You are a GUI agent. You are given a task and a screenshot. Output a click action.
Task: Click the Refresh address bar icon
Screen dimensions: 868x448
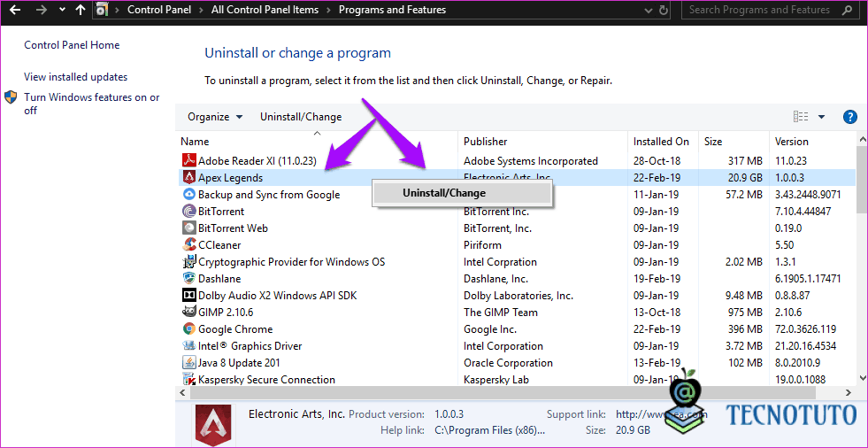[x=664, y=10]
